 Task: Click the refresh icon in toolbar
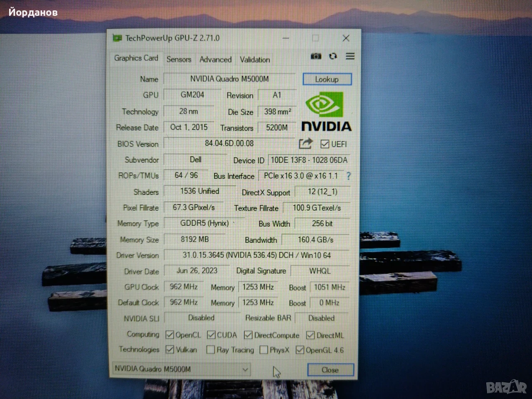[333, 56]
